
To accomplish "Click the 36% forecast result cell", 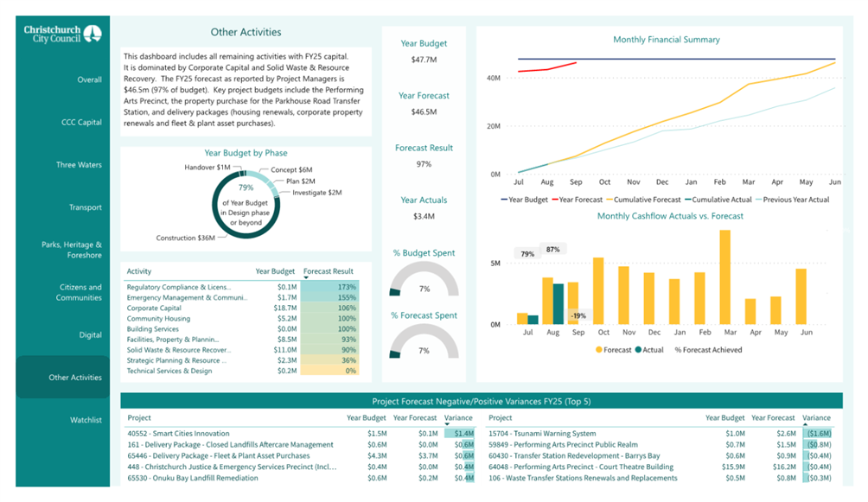I will pyautogui.click(x=330, y=361).
